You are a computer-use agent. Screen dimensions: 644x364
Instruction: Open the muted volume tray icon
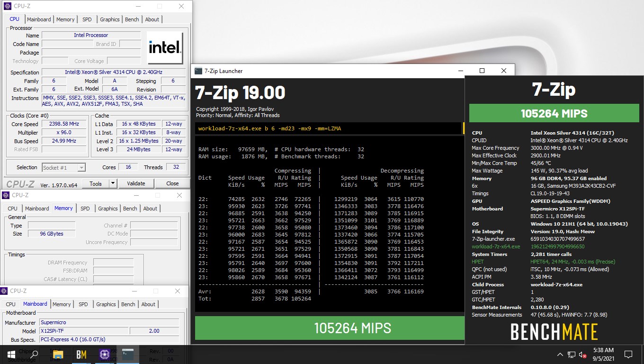tap(583, 355)
